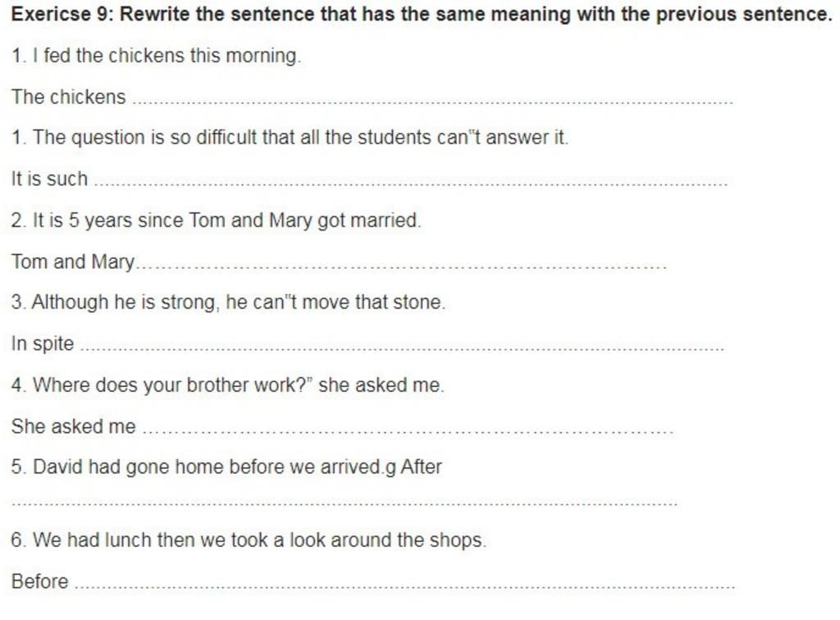Click the blank line after 'She asked me'
The image size is (840, 620).
[x=409, y=430]
